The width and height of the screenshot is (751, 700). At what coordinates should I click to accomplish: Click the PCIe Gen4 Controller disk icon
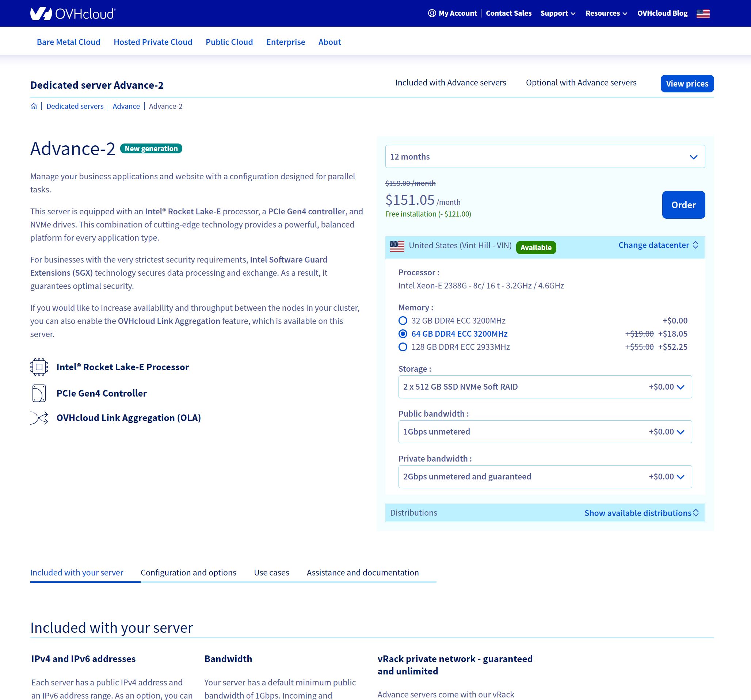[x=39, y=393]
